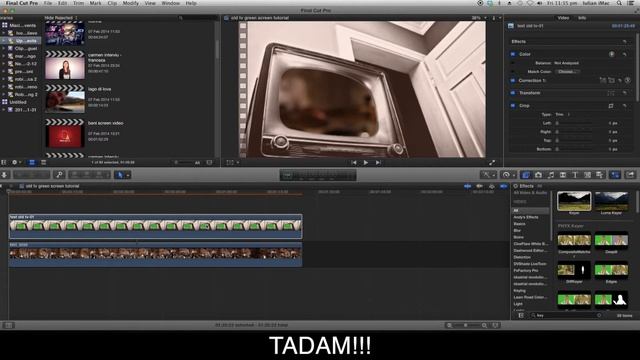Viewport: 640px width, 360px height.
Task: Open the Retime speedometer menu
Action: coord(508,175)
